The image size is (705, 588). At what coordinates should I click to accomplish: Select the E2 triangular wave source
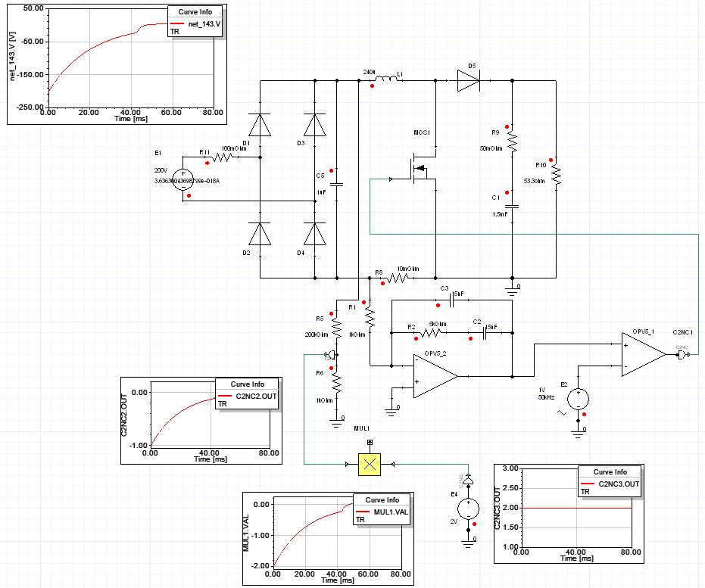click(579, 399)
